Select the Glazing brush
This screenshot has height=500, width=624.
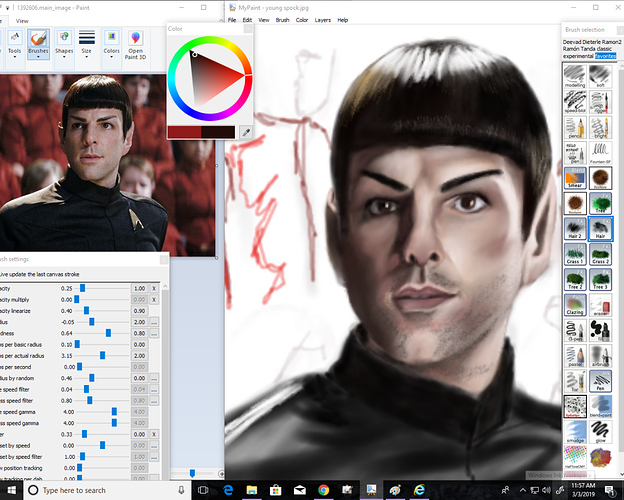[575, 305]
